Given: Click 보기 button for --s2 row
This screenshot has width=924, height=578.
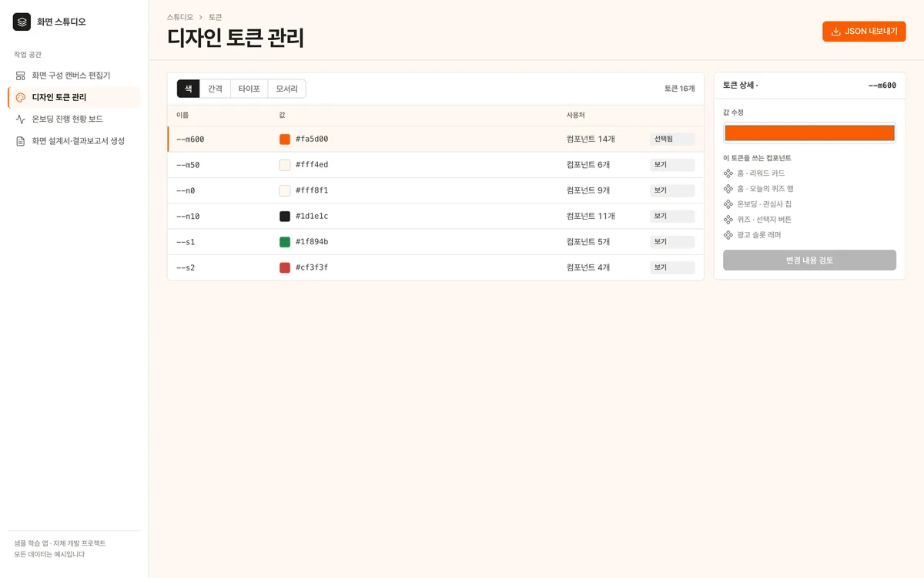Looking at the screenshot, I should [672, 267].
